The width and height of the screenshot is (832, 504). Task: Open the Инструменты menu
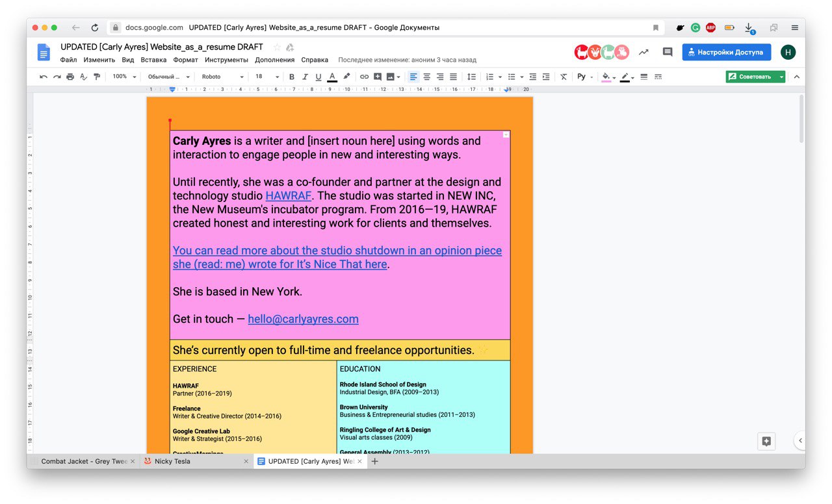tap(226, 60)
